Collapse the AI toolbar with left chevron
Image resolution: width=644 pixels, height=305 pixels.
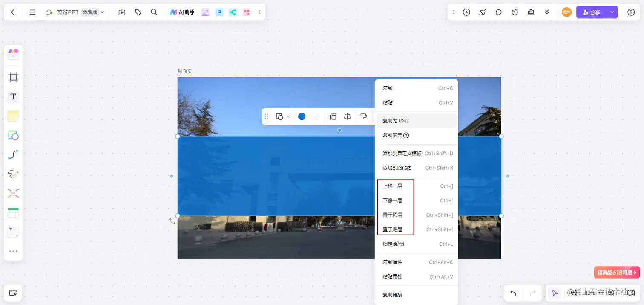tap(259, 12)
